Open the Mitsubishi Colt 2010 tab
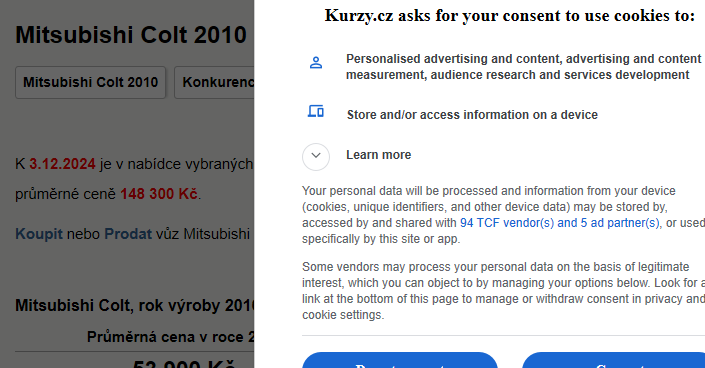 (90, 82)
